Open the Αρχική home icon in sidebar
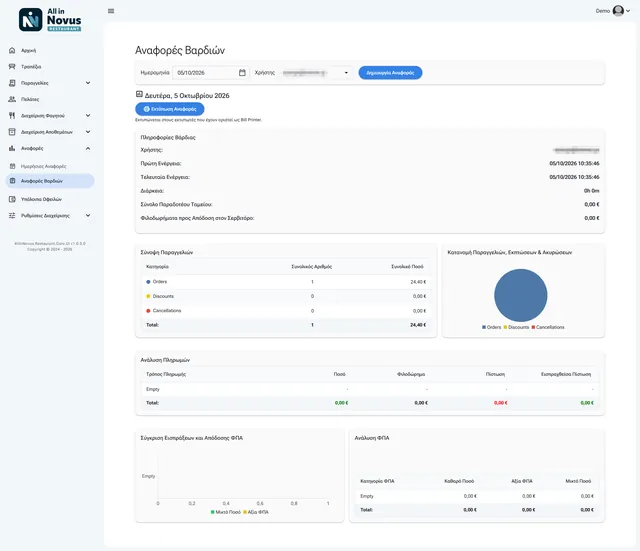This screenshot has height=551, width=640. click(x=12, y=50)
